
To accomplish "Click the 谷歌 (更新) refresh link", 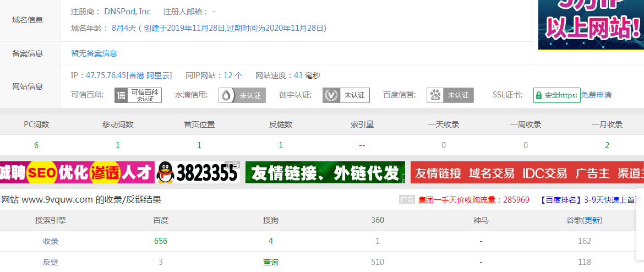I will 592,220.
